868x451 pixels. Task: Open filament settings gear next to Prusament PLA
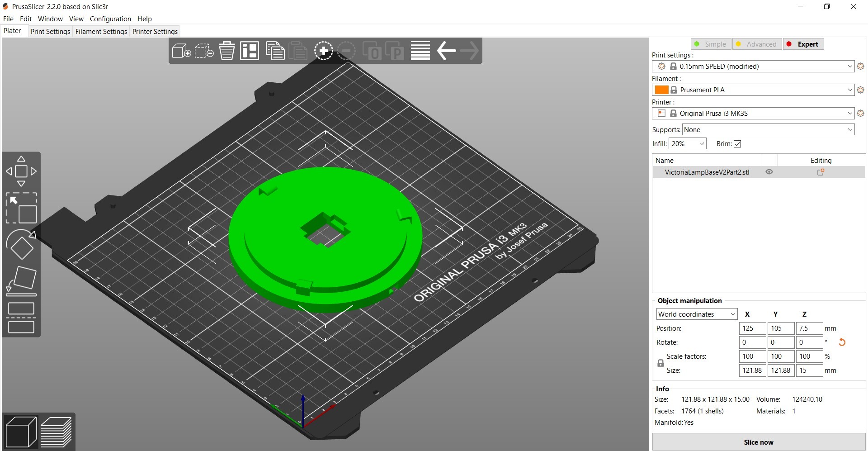(x=860, y=90)
